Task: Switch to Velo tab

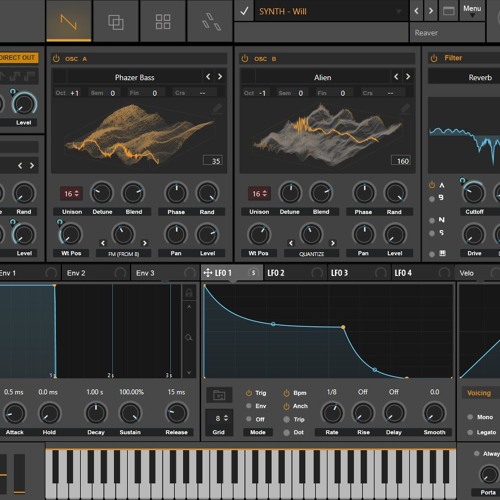Action: pyautogui.click(x=477, y=273)
